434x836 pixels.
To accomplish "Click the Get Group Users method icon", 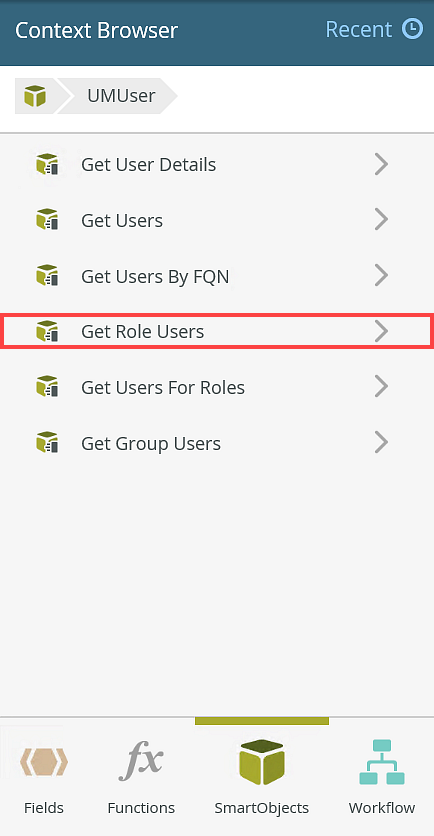I will tap(47, 443).
